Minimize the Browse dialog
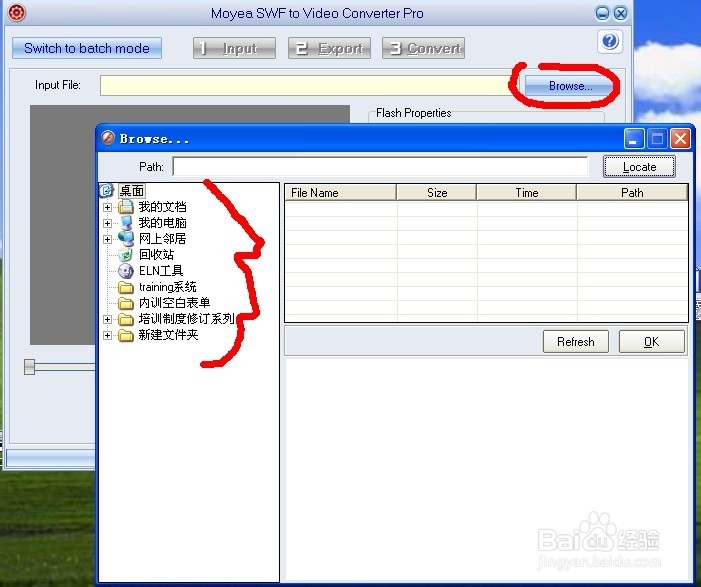The height and width of the screenshot is (587, 701). [634, 139]
